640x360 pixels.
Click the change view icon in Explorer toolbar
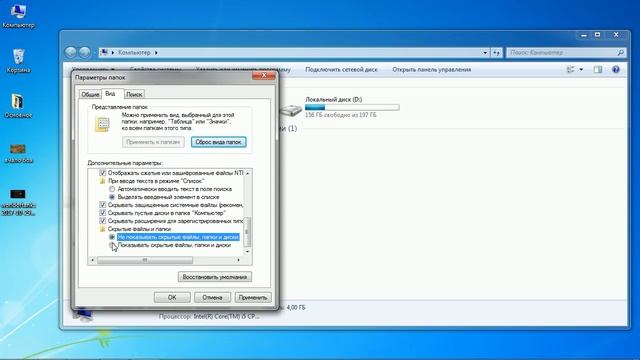(x=571, y=70)
